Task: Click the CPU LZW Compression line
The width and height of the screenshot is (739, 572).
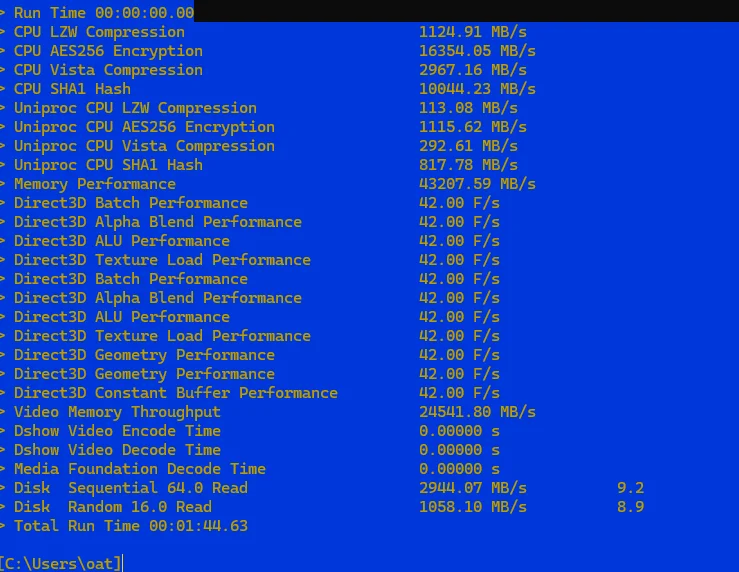Action: click(270, 32)
